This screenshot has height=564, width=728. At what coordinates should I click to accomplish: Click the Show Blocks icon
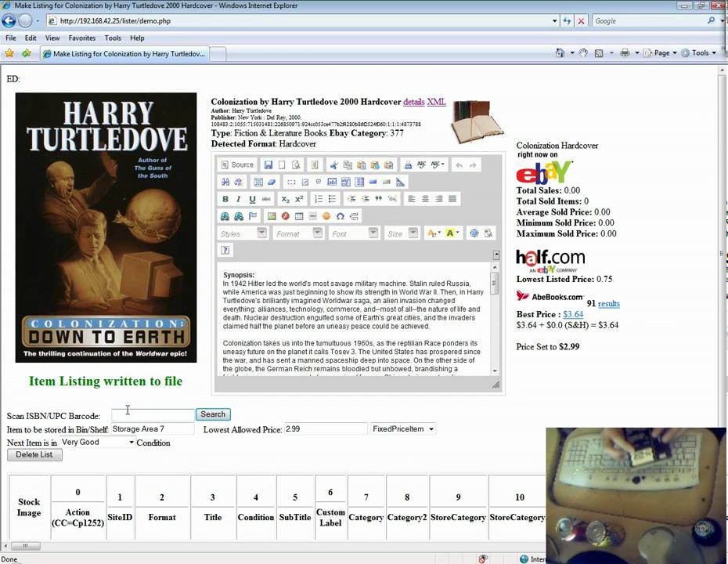pyautogui.click(x=488, y=233)
